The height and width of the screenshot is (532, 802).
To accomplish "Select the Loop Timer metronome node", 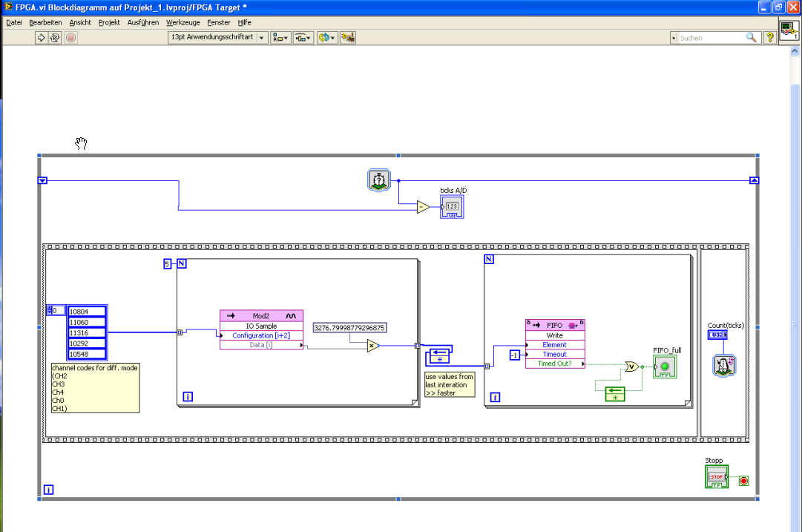I will (x=724, y=366).
